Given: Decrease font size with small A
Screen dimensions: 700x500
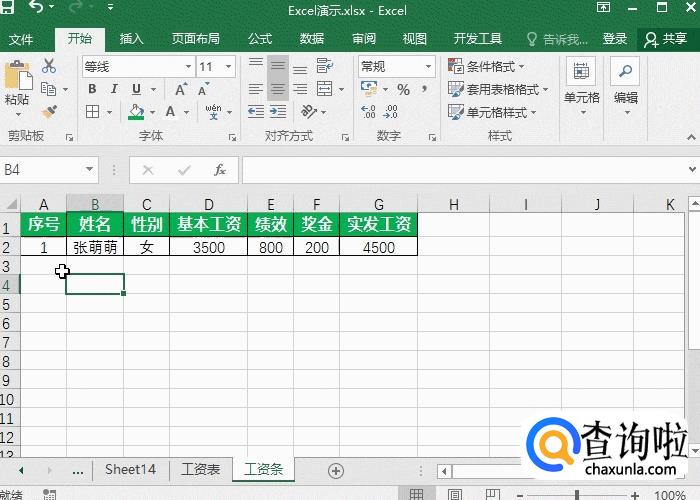Looking at the screenshot, I should pyautogui.click(x=204, y=89).
